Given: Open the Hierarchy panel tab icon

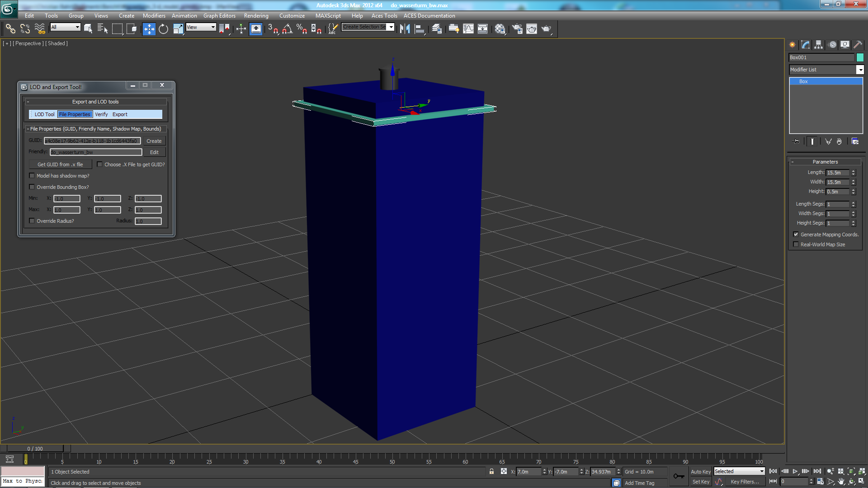Looking at the screenshot, I should (818, 45).
